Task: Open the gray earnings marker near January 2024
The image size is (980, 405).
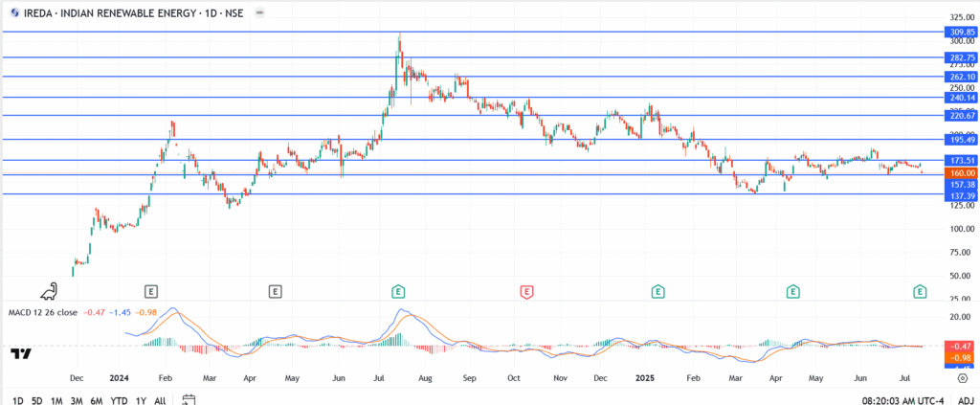Action: [x=151, y=291]
